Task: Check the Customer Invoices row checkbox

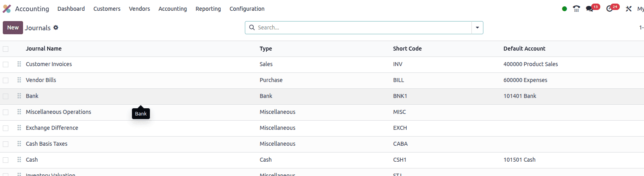Action: point(6,65)
